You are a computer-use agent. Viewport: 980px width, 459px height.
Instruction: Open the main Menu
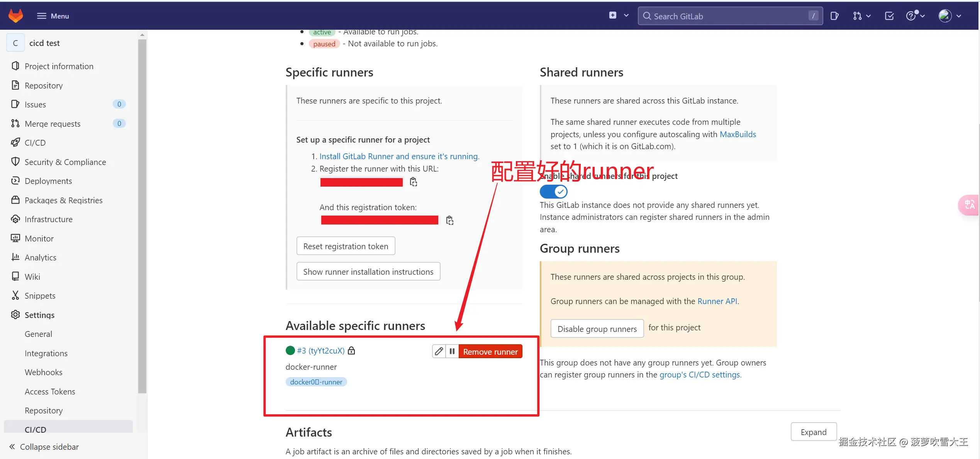tap(53, 16)
